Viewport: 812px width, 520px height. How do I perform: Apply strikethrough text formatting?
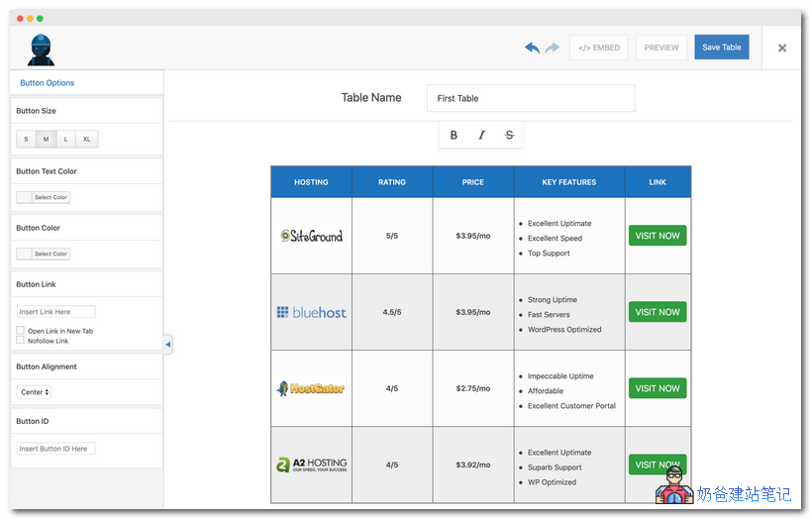509,135
